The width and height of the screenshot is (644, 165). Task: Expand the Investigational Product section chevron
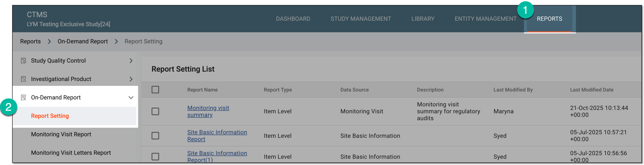click(131, 79)
